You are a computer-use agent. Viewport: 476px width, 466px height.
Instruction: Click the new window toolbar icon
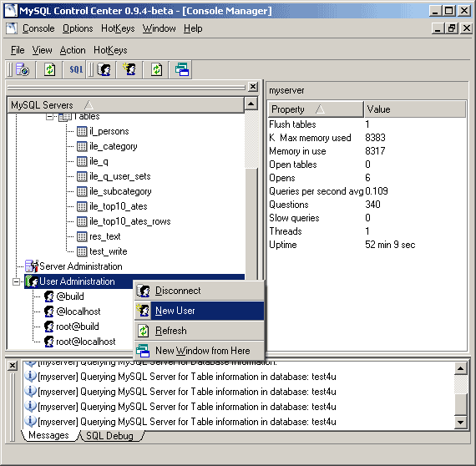182,69
